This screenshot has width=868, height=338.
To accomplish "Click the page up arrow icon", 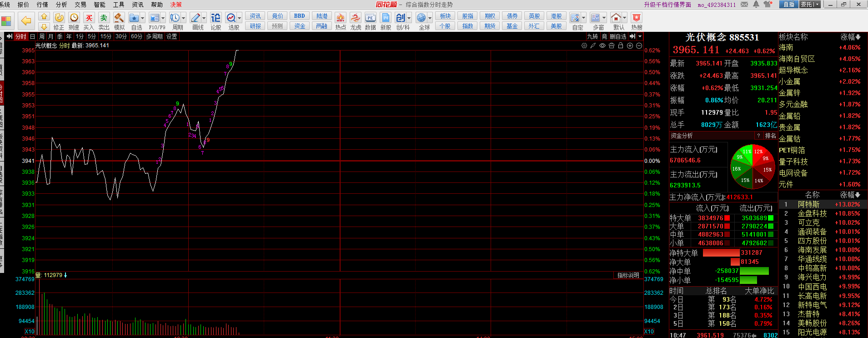I will tap(44, 16).
